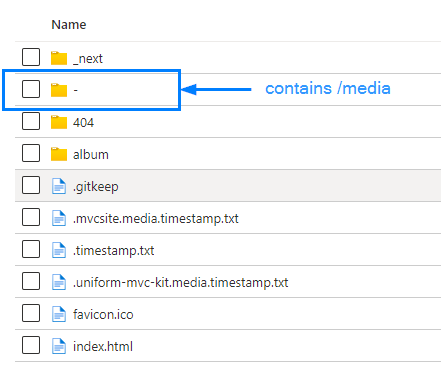Tick the checkbox for the 404 folder

pyautogui.click(x=31, y=121)
